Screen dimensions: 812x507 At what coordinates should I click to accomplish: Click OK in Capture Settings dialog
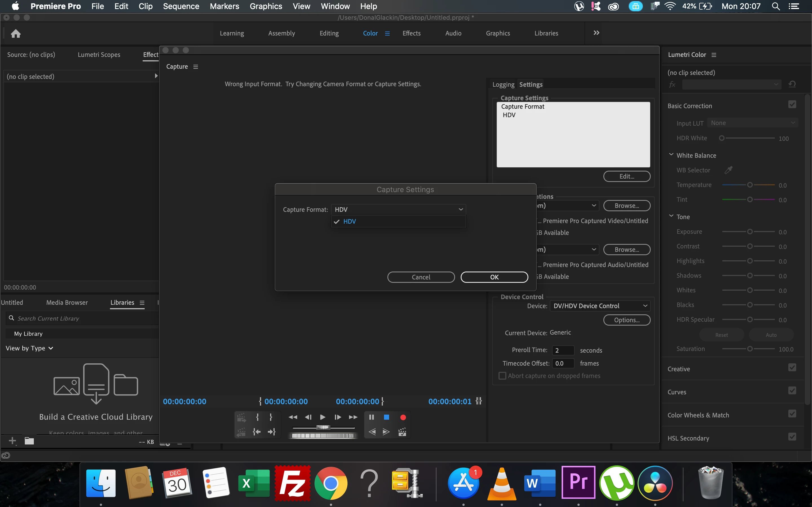[494, 277]
